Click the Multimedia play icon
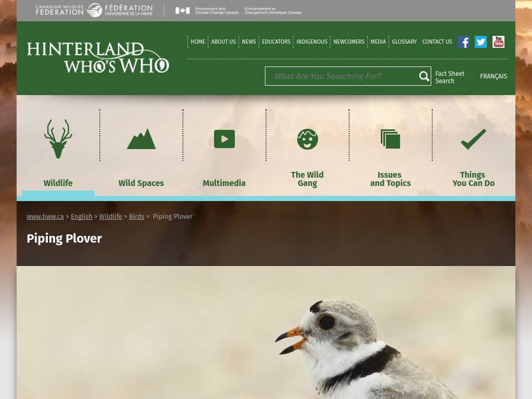532x399 pixels. 224,139
